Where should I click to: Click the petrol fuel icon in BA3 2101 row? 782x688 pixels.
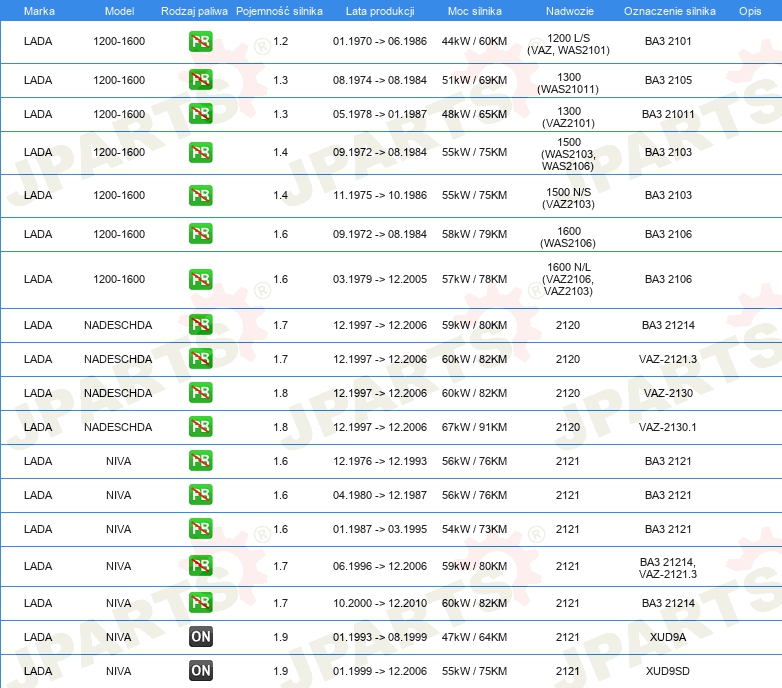(x=201, y=42)
